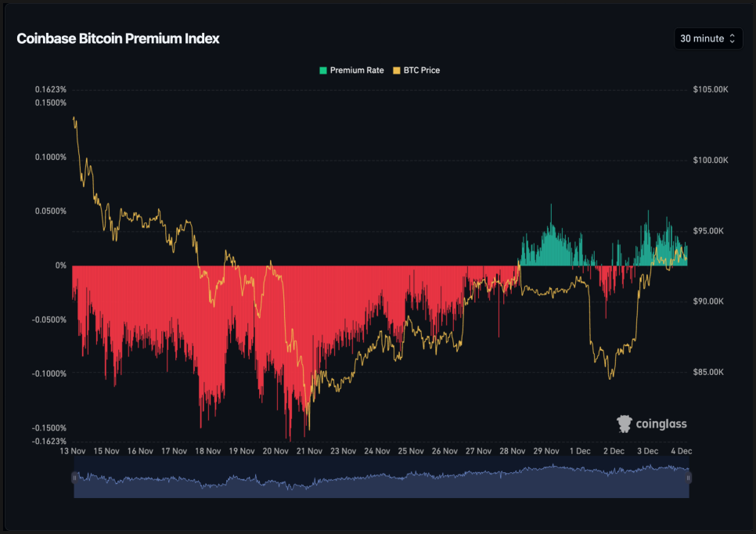The image size is (756, 534).
Task: Click the green Premium Rate legend swatch
Action: click(322, 70)
